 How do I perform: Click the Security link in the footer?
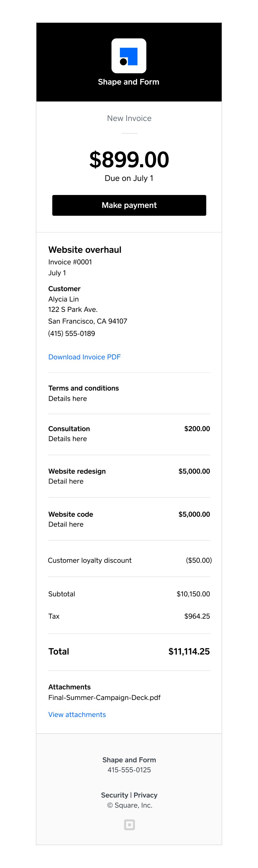pos(115,795)
